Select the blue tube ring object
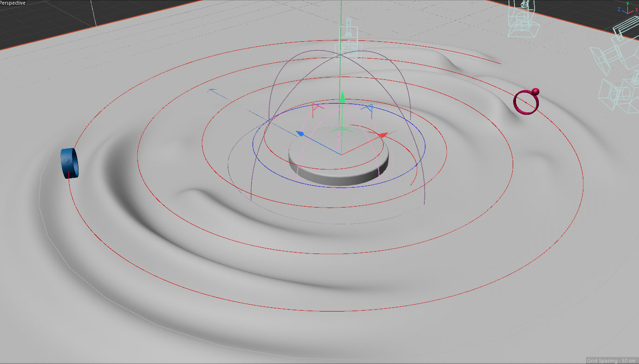 pyautogui.click(x=70, y=163)
